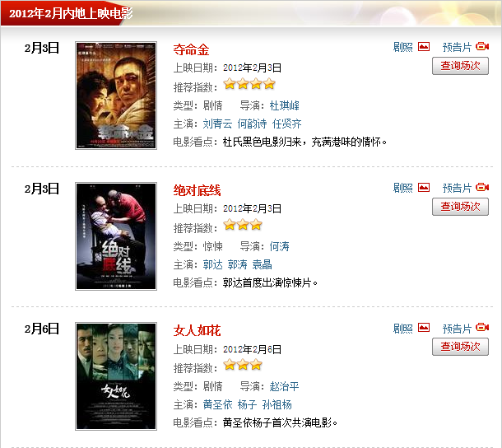This screenshot has width=502, height=448.
Task: Click the stills image icon for 女人如花
Action: [x=424, y=328]
